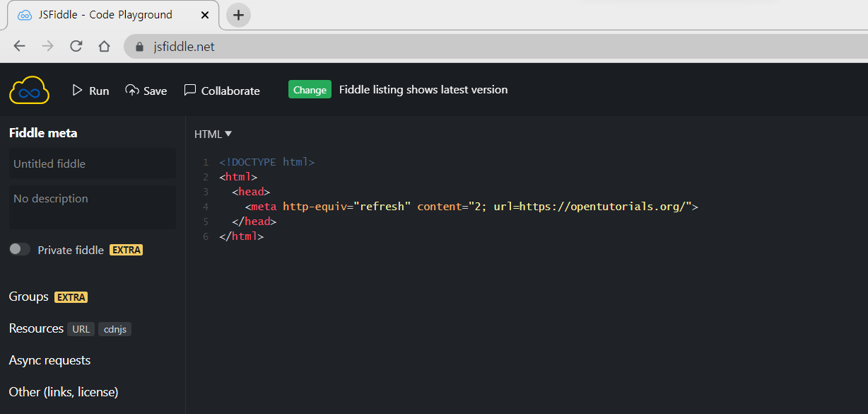Click the Fiddle meta heading
Viewport: 868px width, 414px height.
click(43, 133)
